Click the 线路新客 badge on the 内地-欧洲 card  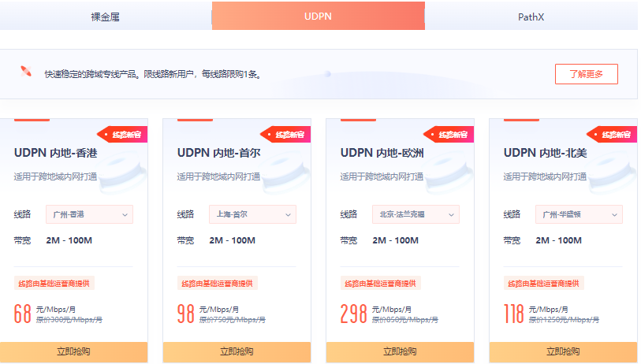coord(449,135)
